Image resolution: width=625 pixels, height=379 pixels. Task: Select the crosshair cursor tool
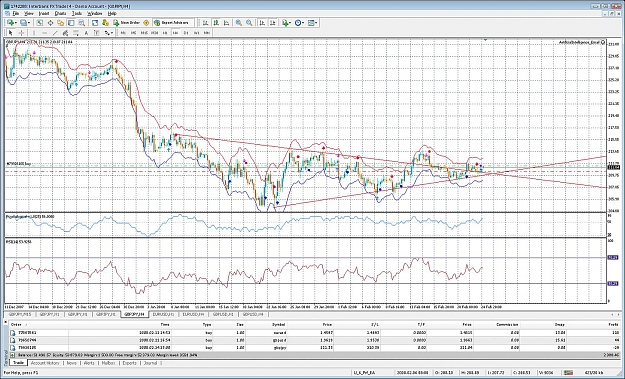[21, 33]
